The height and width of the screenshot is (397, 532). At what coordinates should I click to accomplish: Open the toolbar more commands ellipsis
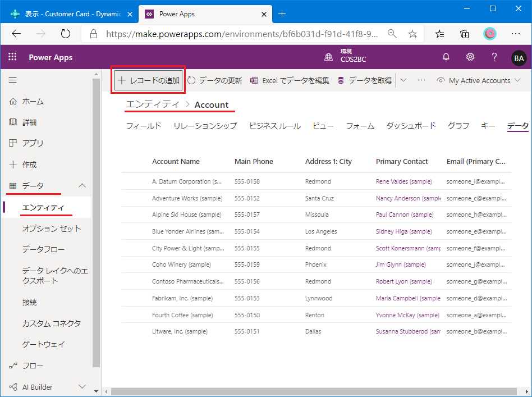(421, 80)
